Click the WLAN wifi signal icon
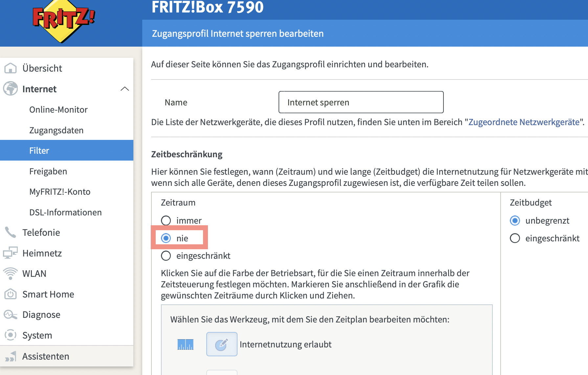 11,274
